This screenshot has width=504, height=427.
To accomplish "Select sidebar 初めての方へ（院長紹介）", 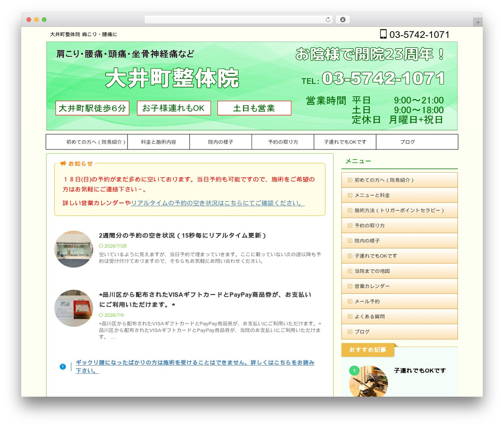I will [399, 180].
